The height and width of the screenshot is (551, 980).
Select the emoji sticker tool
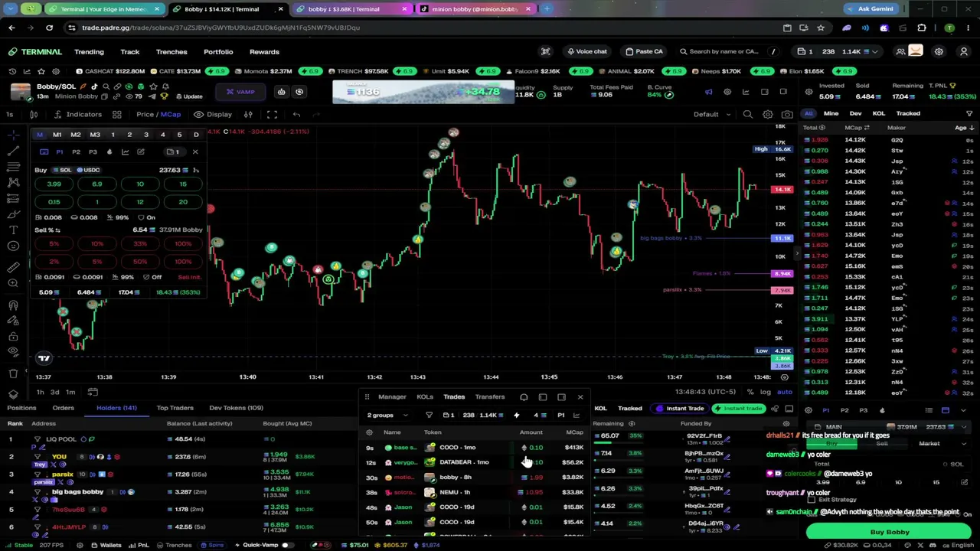[13, 246]
